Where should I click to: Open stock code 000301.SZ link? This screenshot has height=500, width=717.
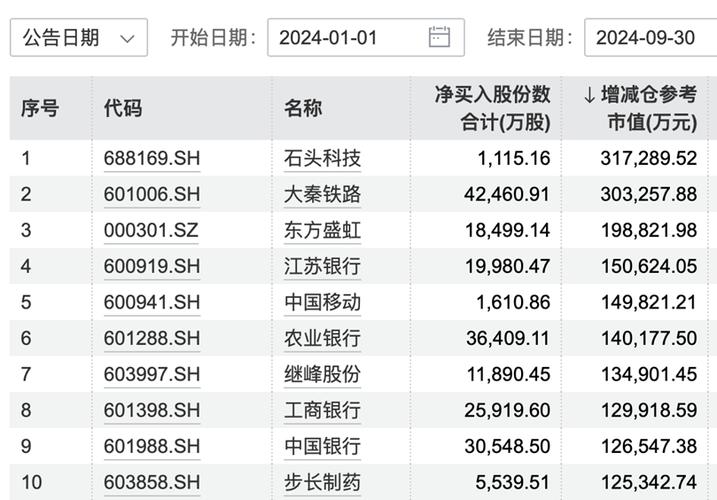point(151,230)
